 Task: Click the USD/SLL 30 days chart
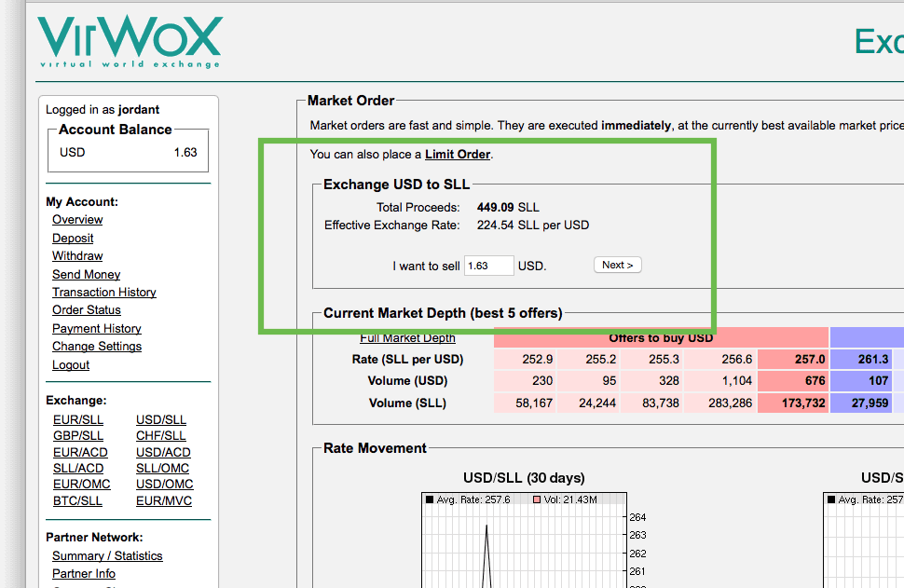click(x=524, y=540)
